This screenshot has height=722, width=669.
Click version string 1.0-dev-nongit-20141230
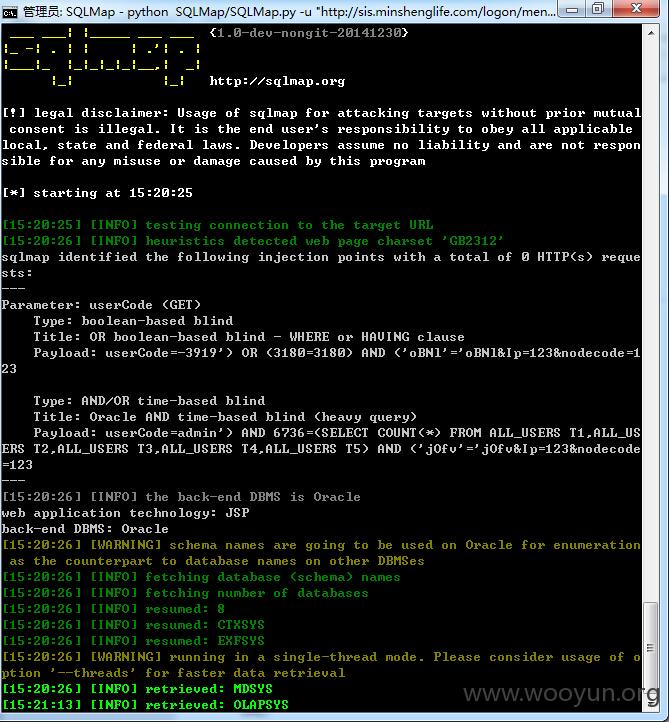(x=309, y=33)
